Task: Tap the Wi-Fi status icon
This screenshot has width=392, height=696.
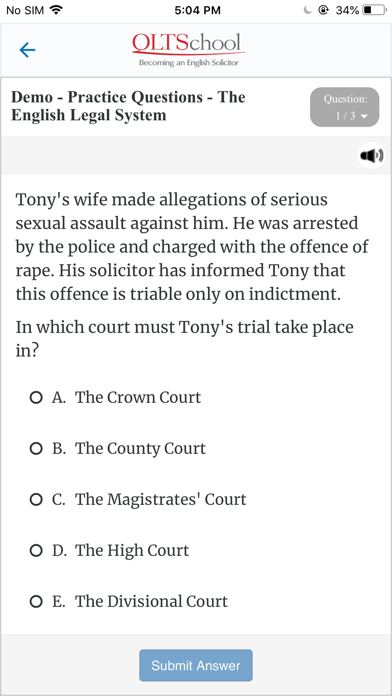Action: (55, 10)
